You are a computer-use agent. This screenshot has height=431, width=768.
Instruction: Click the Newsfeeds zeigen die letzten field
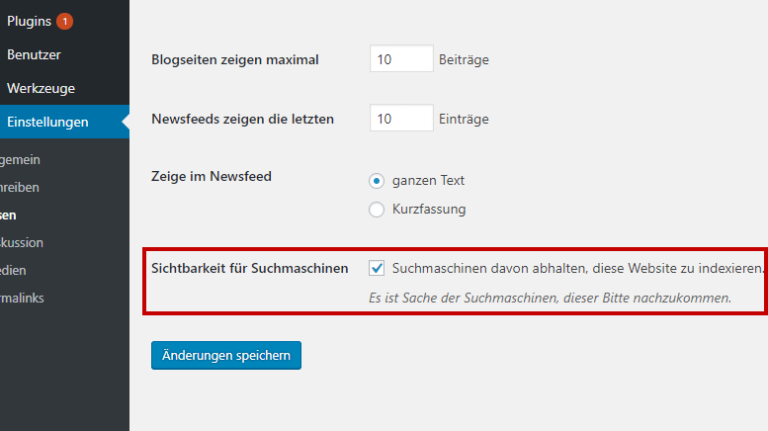click(x=402, y=118)
